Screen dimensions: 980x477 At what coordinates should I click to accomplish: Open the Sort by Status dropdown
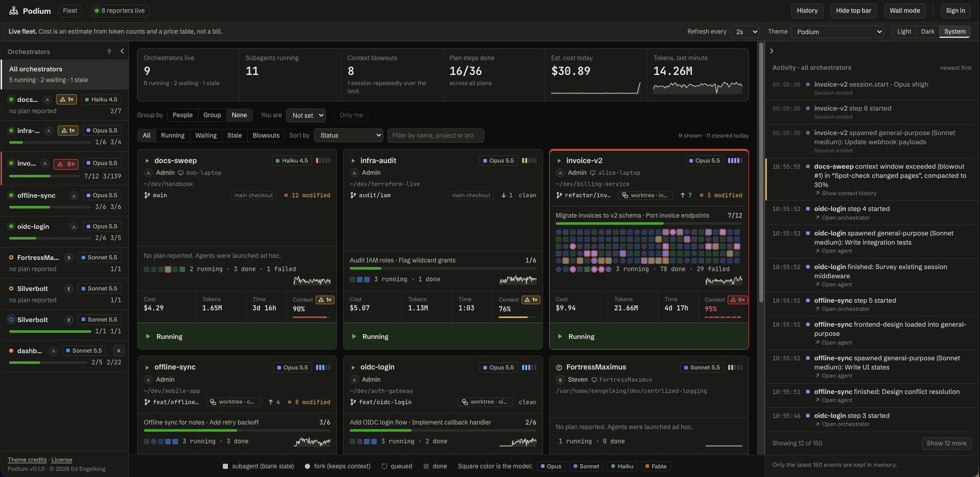[x=349, y=136]
